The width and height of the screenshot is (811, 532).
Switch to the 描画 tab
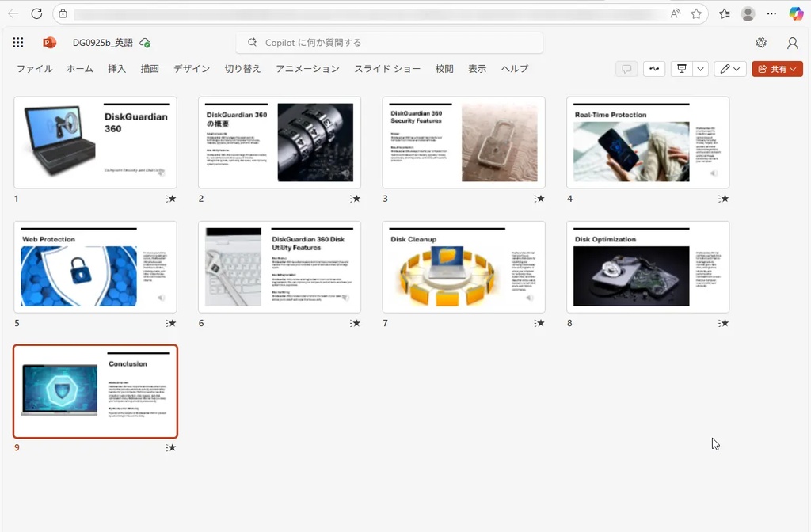point(150,69)
